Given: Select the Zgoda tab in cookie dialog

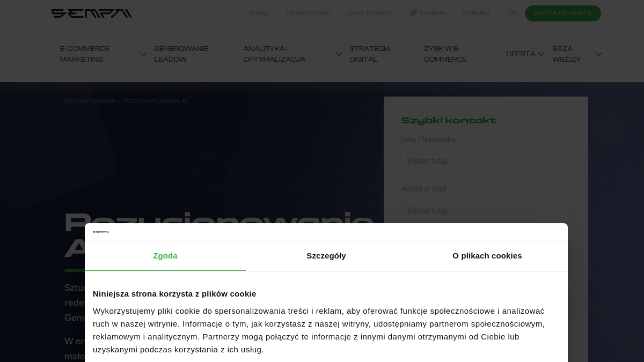Looking at the screenshot, I should click(x=165, y=256).
